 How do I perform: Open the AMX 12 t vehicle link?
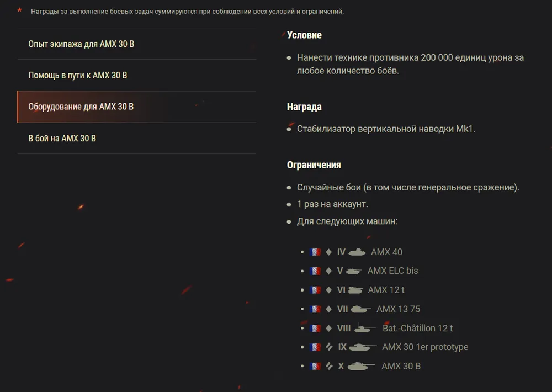[x=386, y=290]
